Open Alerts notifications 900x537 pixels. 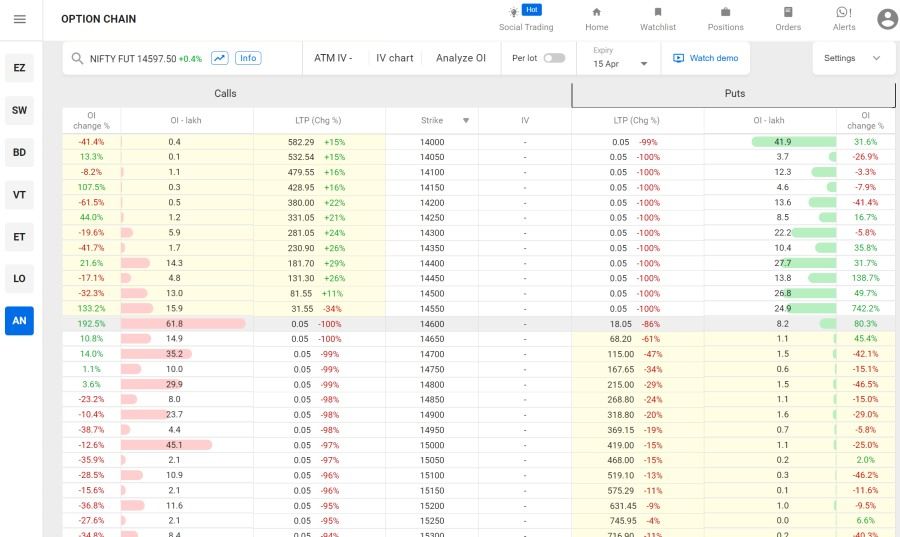[844, 19]
